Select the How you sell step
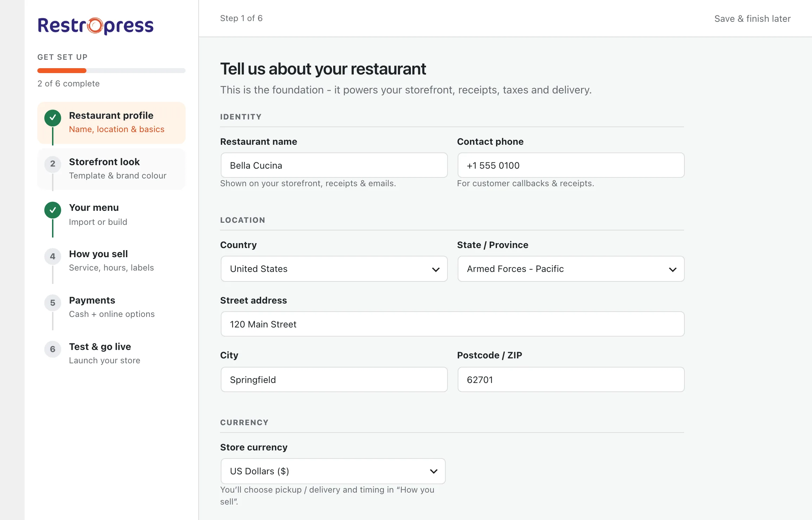 [111, 261]
